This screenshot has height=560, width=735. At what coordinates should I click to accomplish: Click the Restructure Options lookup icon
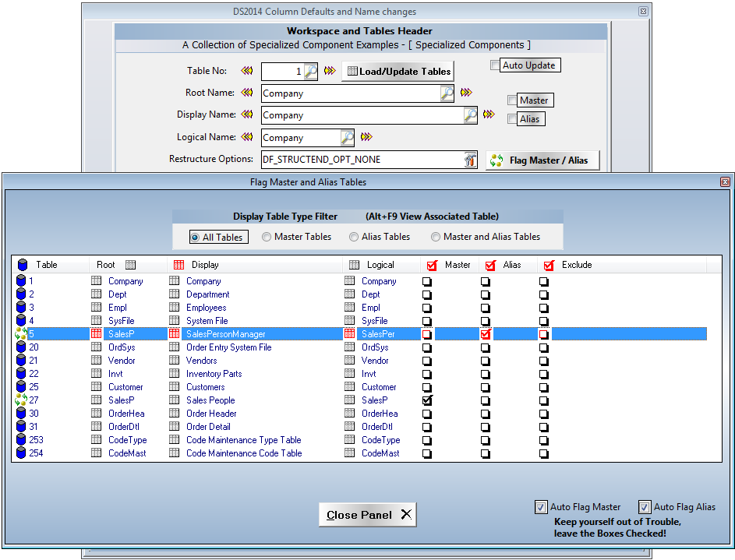click(x=470, y=160)
